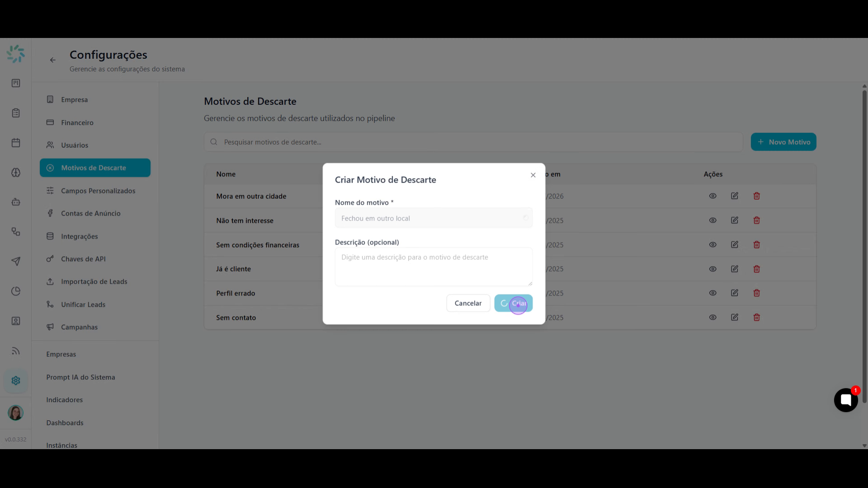This screenshot has width=868, height=488.
Task: View the Sem contato reason
Action: (713, 318)
